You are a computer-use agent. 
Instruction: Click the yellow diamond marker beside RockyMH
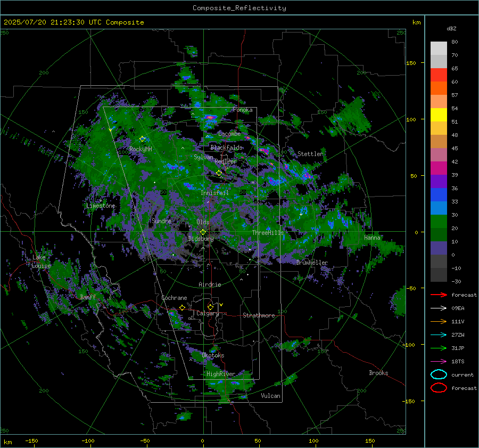pyautogui.click(x=142, y=139)
